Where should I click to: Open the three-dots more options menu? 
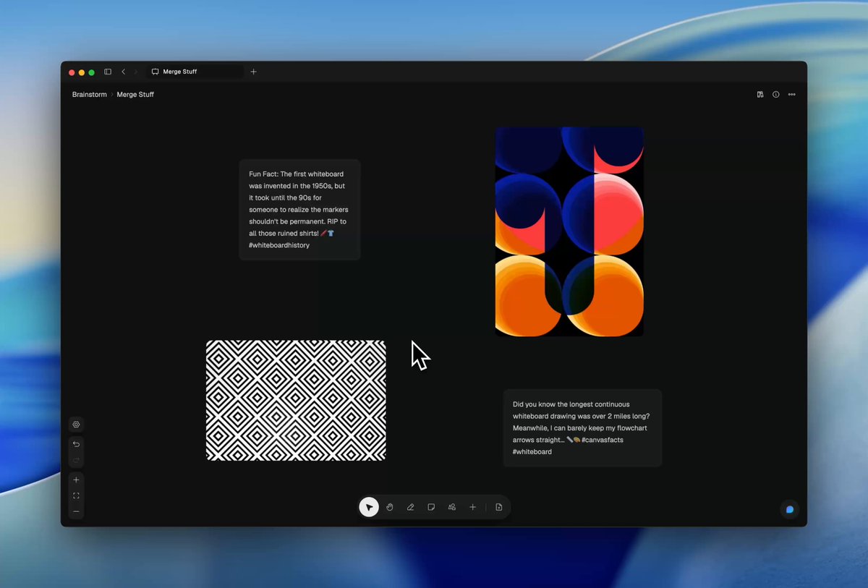(x=792, y=94)
